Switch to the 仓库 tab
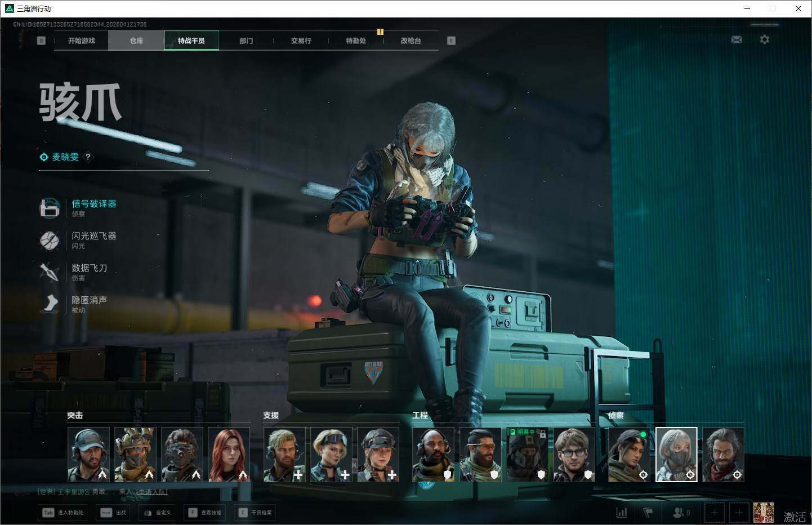Viewport: 812px width, 525px height. (x=136, y=41)
